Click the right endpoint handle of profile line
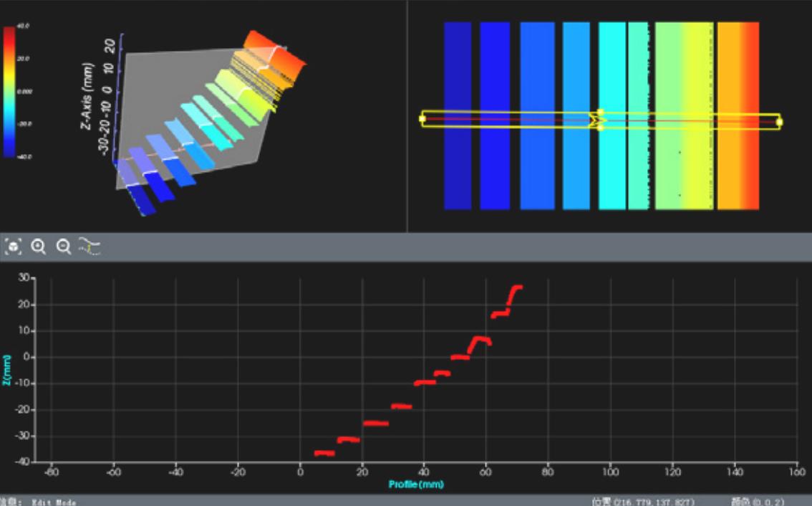This screenshot has width=812, height=506. pos(779,122)
